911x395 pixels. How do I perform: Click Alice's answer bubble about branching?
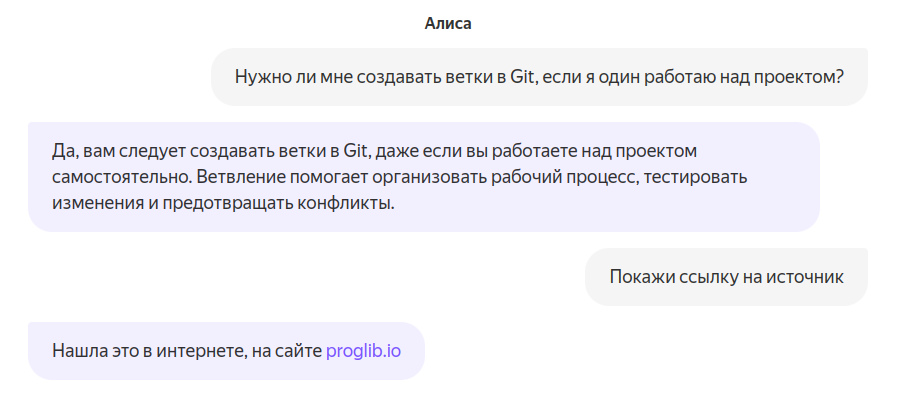click(x=424, y=177)
